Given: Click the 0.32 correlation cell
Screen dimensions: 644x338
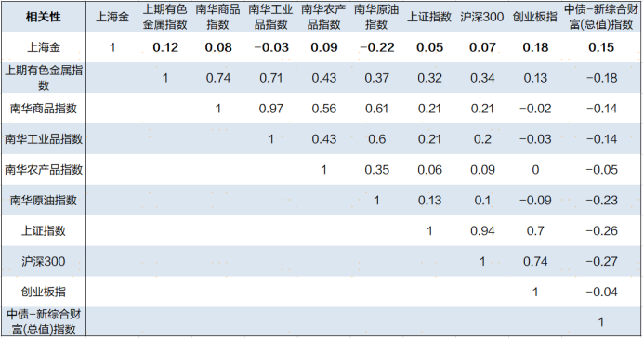Looking at the screenshot, I should 429,78.
